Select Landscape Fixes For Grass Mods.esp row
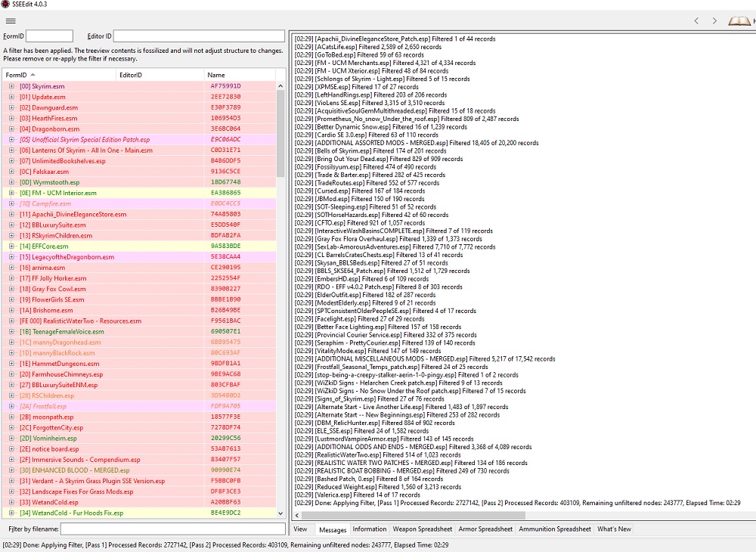This screenshot has width=756, height=552. (x=139, y=492)
